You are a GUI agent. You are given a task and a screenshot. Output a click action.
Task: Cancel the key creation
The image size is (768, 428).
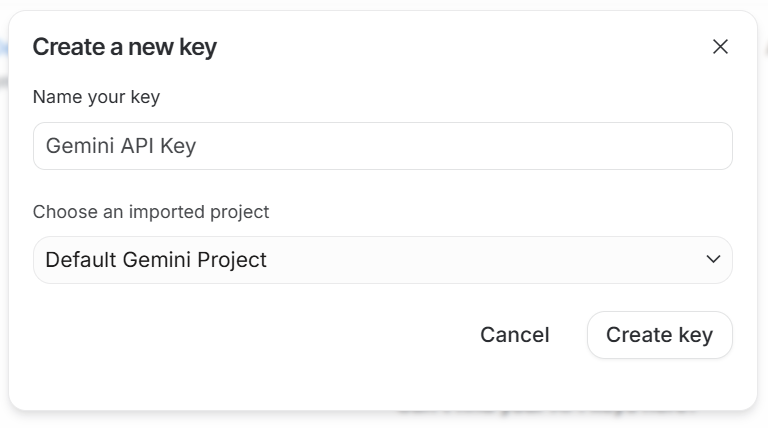coord(514,335)
